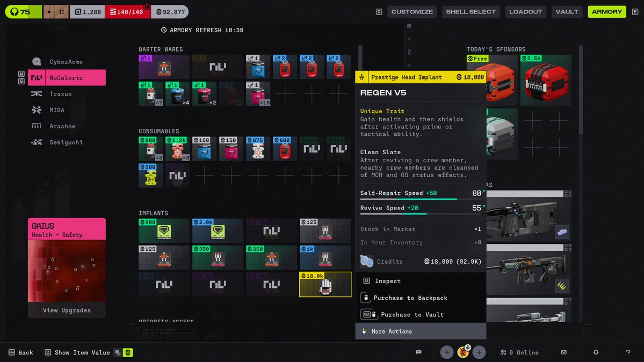Viewport: 644px width, 362px height.
Task: Select the x19 pink barter ware
Action: click(x=258, y=93)
